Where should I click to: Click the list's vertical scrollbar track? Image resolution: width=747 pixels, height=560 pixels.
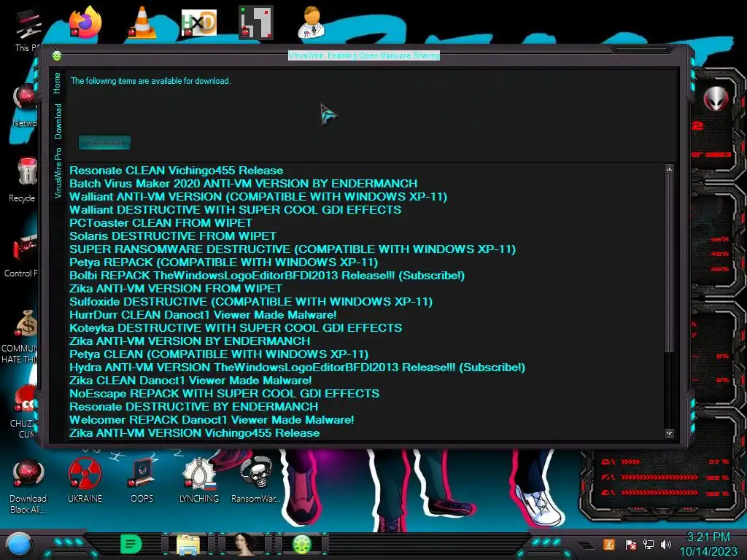pyautogui.click(x=670, y=391)
